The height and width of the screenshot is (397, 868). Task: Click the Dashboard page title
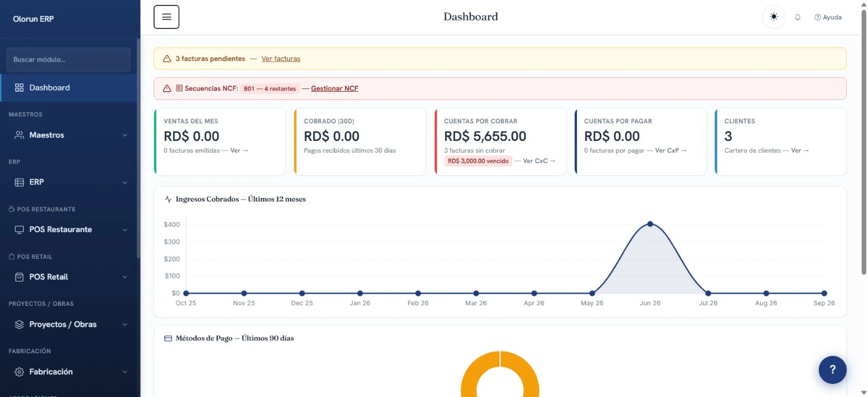click(x=471, y=17)
